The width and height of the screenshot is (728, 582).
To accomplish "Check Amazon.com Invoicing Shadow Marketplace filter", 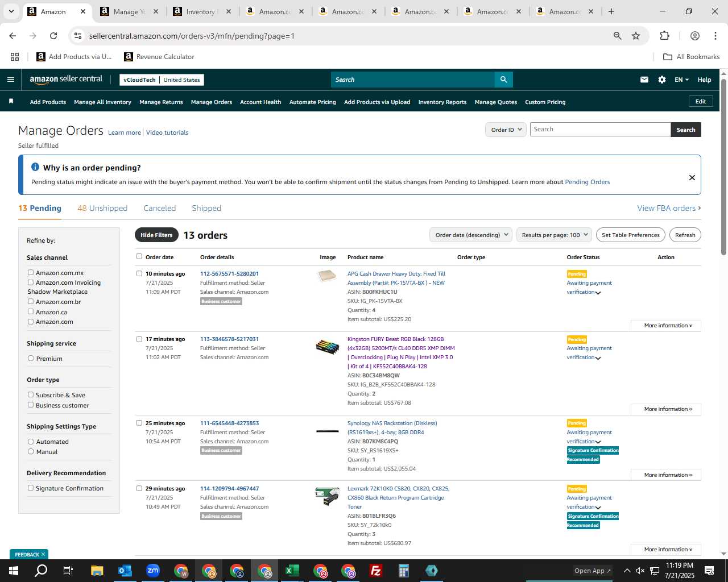I will 31,282.
